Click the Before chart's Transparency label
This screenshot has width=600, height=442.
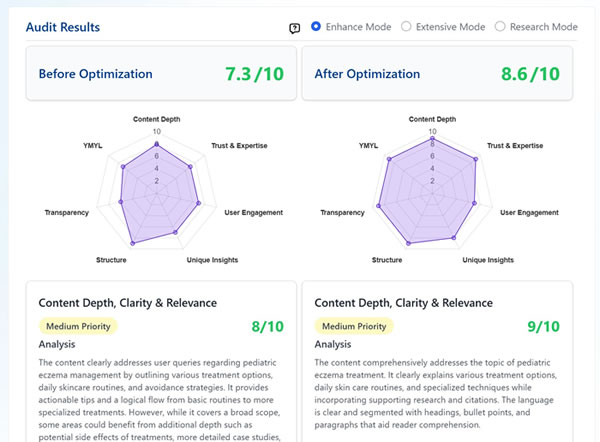click(x=67, y=212)
